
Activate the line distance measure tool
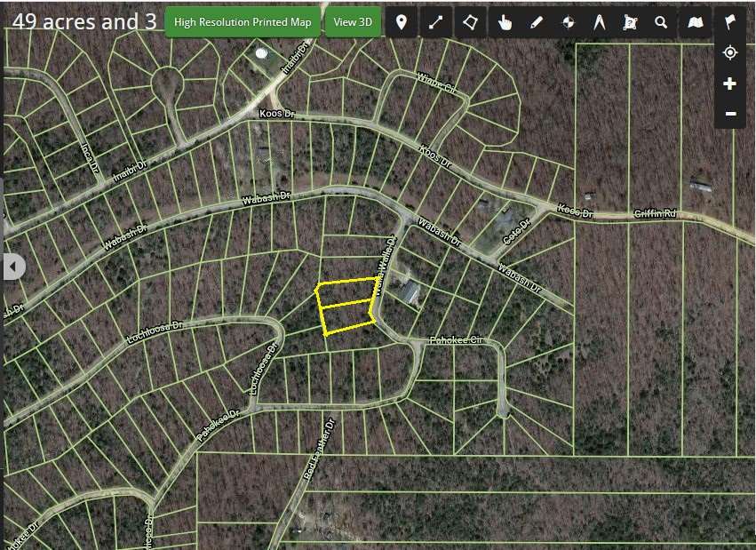pos(435,22)
